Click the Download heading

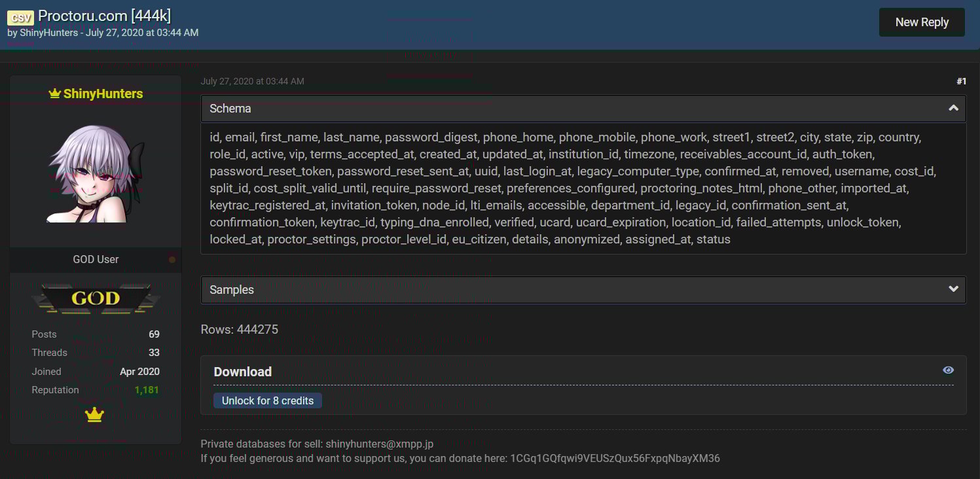[243, 372]
